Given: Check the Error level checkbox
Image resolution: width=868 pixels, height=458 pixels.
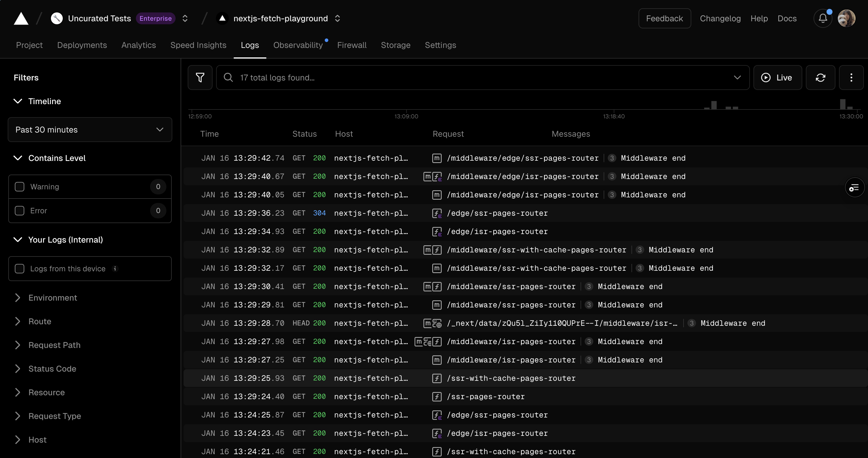Looking at the screenshot, I should (20, 210).
